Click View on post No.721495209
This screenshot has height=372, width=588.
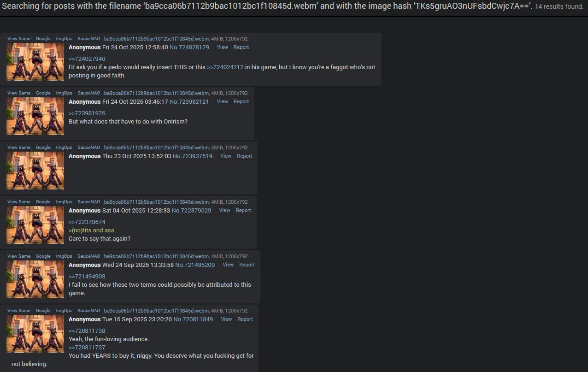click(228, 265)
